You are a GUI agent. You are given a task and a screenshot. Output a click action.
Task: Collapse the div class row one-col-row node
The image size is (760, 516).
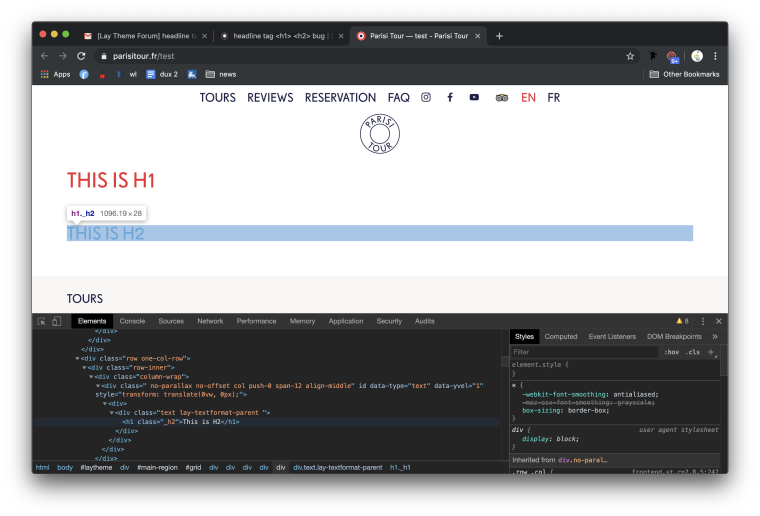coord(78,358)
